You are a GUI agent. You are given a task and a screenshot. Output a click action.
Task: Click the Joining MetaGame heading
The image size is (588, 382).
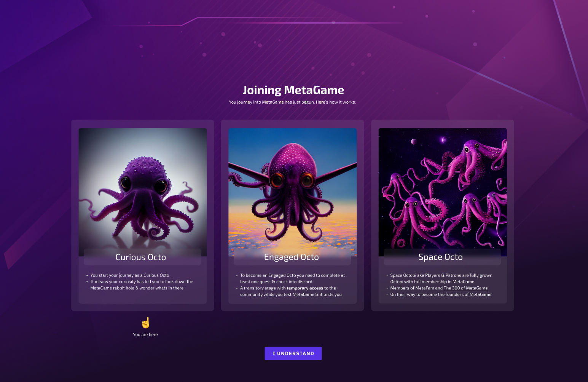(x=293, y=90)
